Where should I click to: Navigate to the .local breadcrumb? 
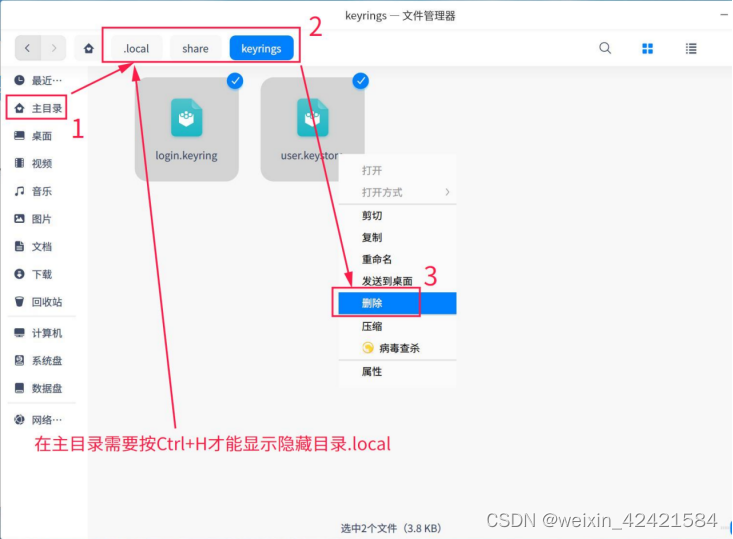click(x=136, y=49)
